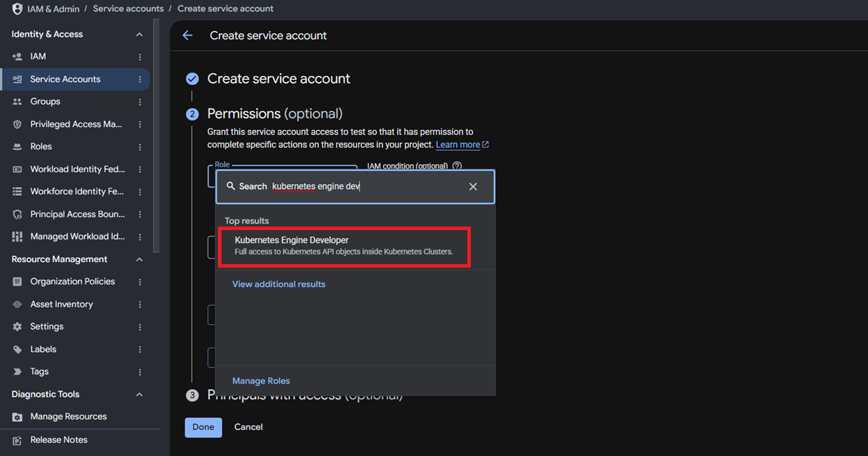Open Manage Resources page
The width and height of the screenshot is (868, 456).
(69, 417)
